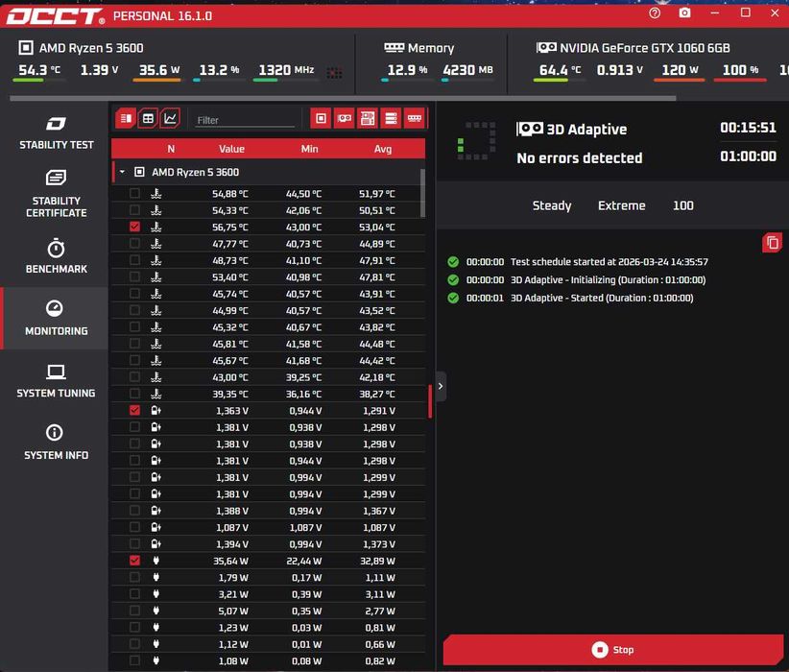Click the Filter text field
Viewport: 789px width, 672px height.
pos(245,120)
